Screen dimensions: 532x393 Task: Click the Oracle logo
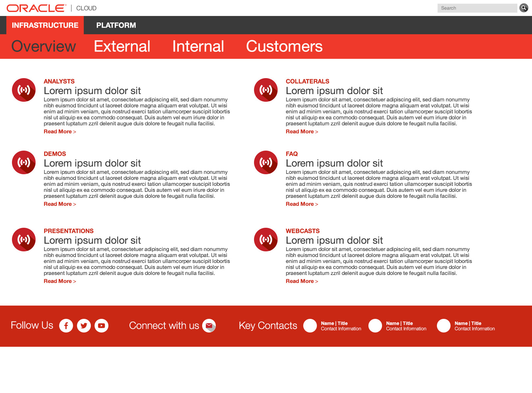tap(36, 8)
